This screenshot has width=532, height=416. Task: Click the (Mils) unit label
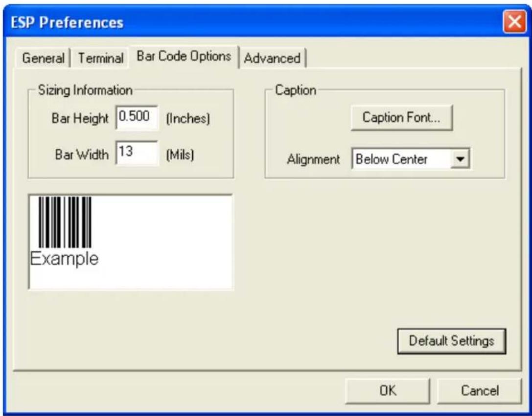tap(180, 155)
